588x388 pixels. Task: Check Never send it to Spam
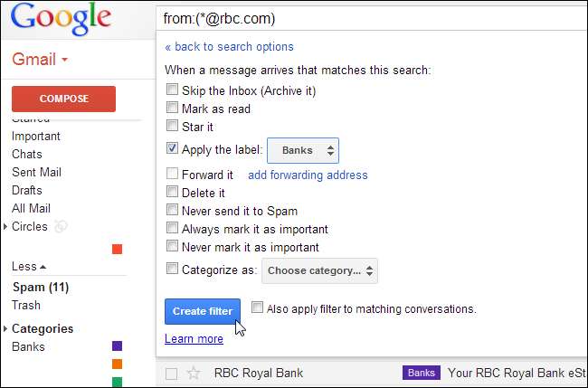[172, 210]
